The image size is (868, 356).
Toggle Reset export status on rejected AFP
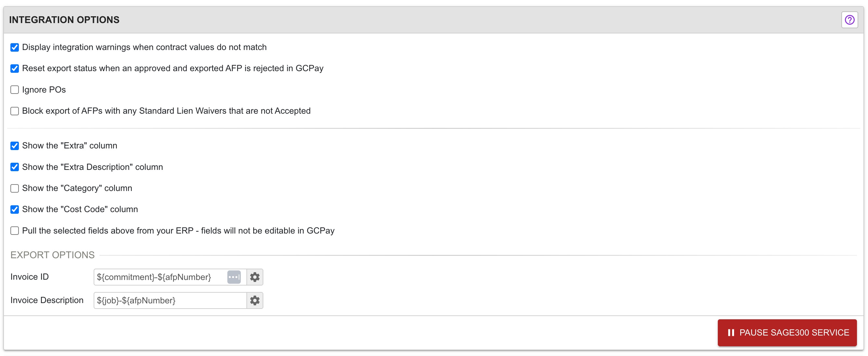click(15, 69)
